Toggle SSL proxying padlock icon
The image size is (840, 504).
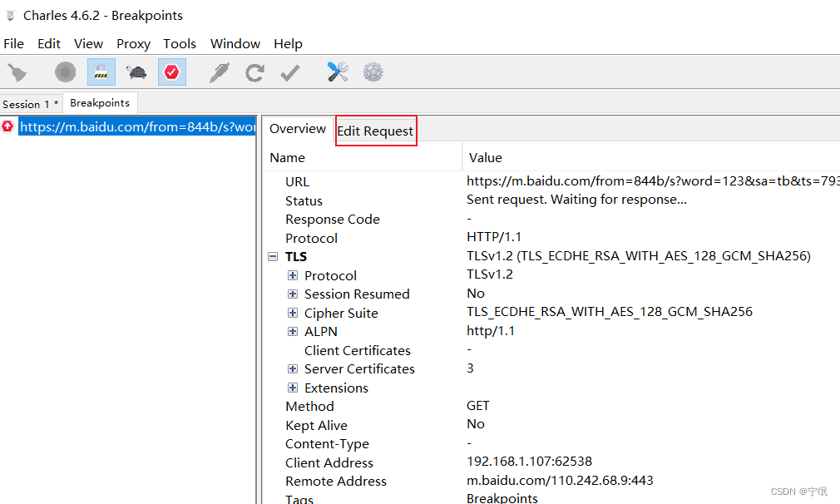click(x=101, y=72)
